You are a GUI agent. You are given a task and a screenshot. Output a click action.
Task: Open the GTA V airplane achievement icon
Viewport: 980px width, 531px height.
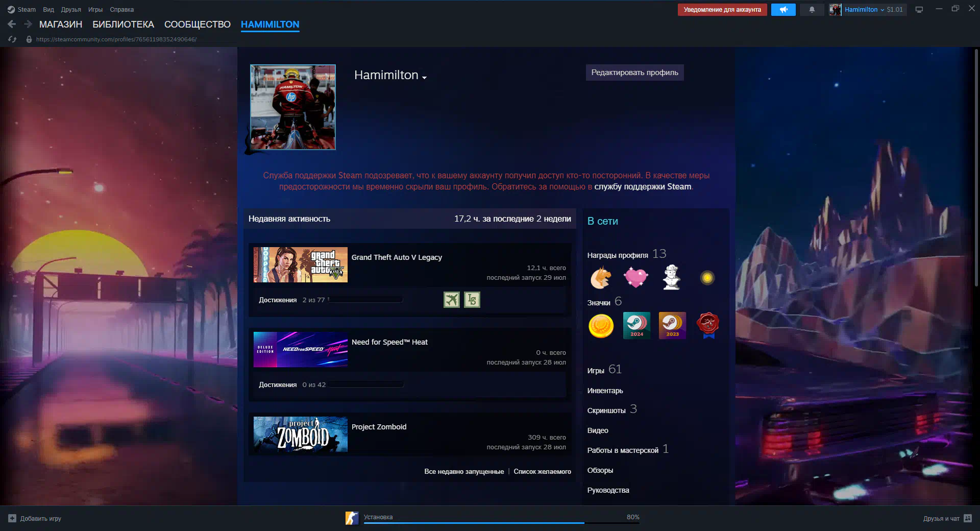coord(452,300)
